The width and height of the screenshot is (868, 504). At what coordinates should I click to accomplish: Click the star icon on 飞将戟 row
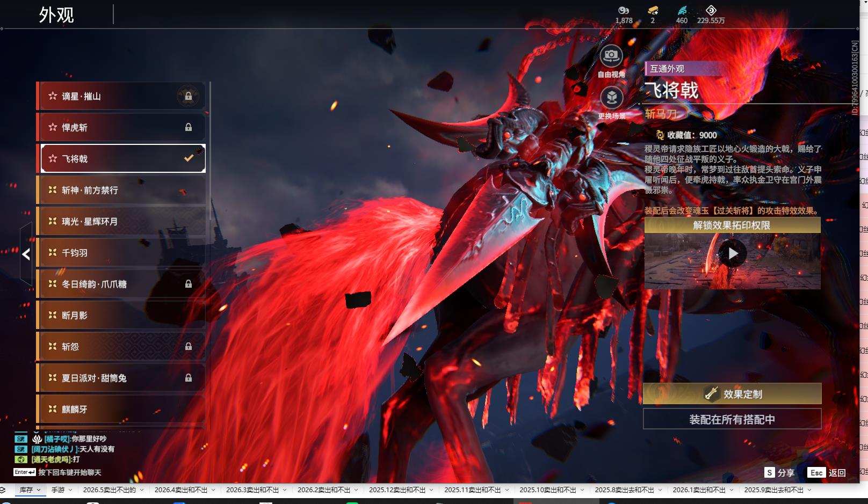[53, 158]
